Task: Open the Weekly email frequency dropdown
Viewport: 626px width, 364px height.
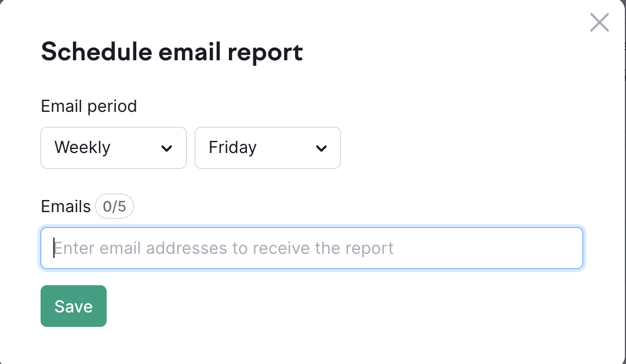Action: click(113, 148)
